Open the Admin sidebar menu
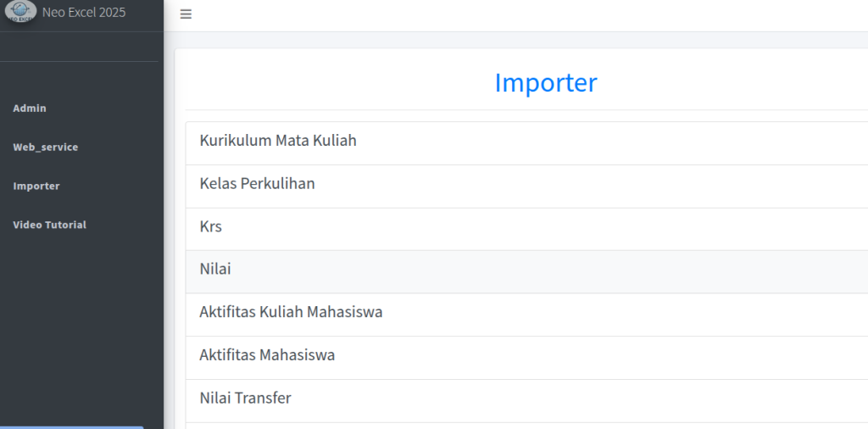The width and height of the screenshot is (868, 429). 30,109
